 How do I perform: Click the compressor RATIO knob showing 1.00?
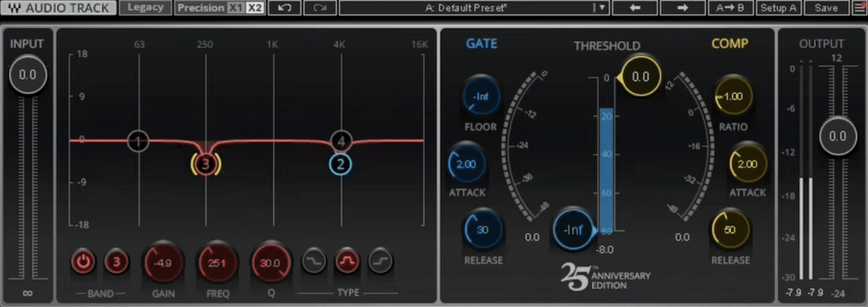coord(733,97)
